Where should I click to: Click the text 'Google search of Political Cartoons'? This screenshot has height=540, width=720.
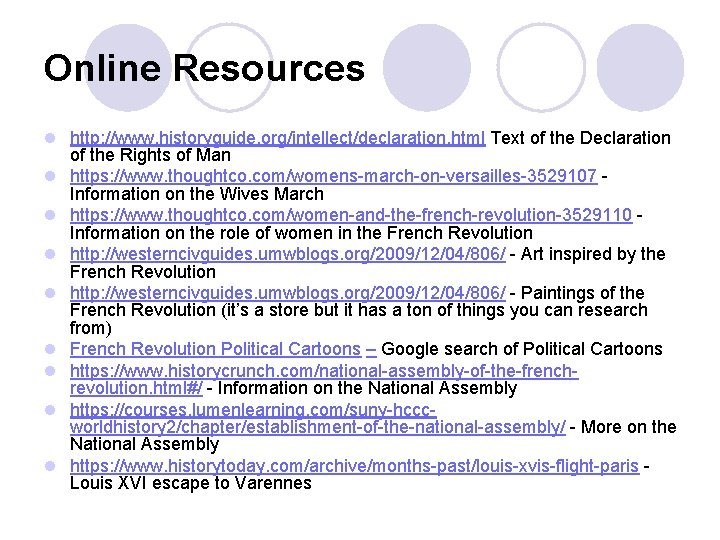(x=522, y=349)
